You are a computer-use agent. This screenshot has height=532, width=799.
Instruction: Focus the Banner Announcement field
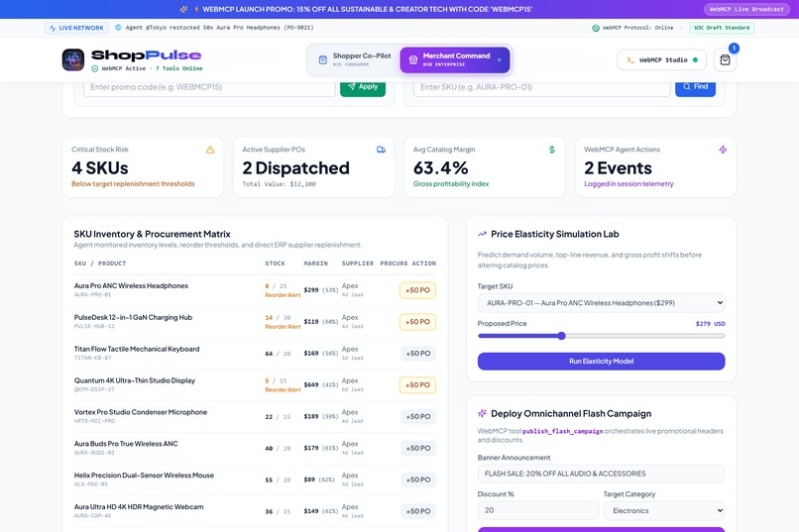(x=602, y=474)
